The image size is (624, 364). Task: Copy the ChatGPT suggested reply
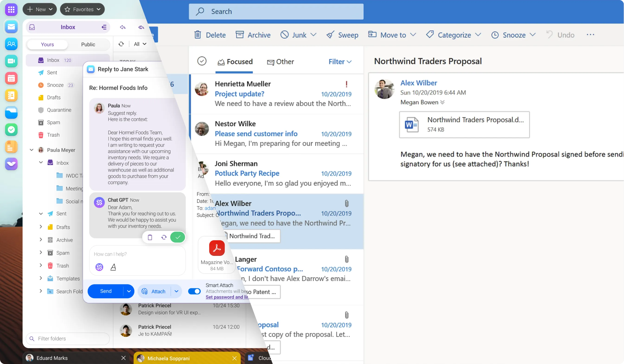pos(150,237)
